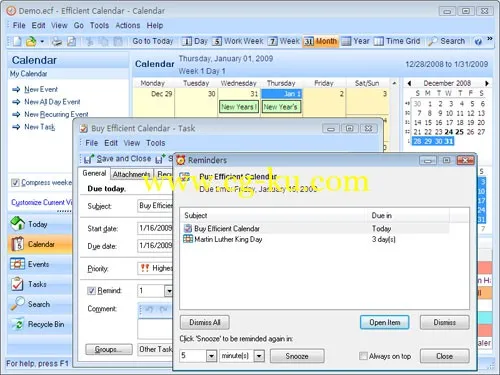Select Buy Efficient Calendar reminder row
Image resolution: width=500 pixels, height=375 pixels.
[x=316, y=228]
